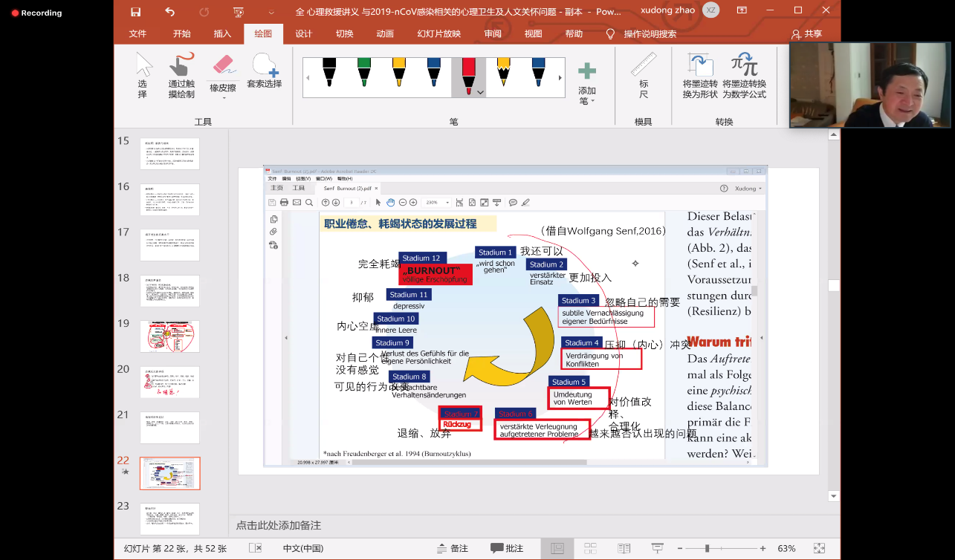Select the Lasso Select (套索选择) tool
The width and height of the screenshot is (955, 560).
click(264, 71)
